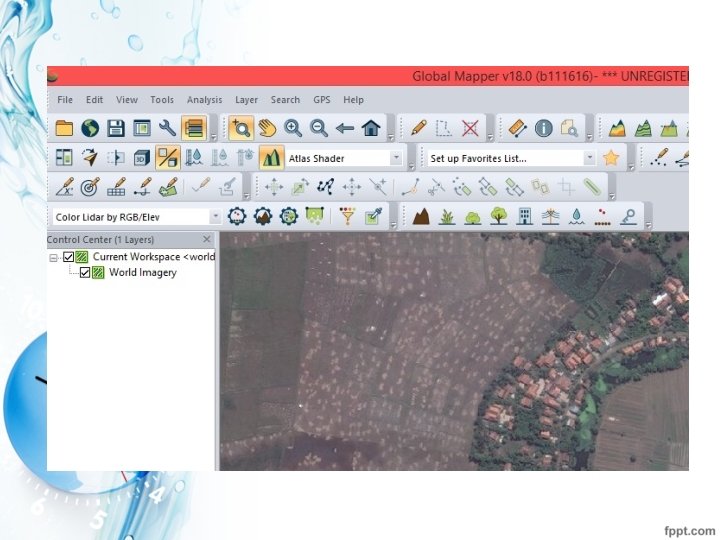The width and height of the screenshot is (720, 540).
Task: Click the Home full view icon
Action: click(371, 128)
